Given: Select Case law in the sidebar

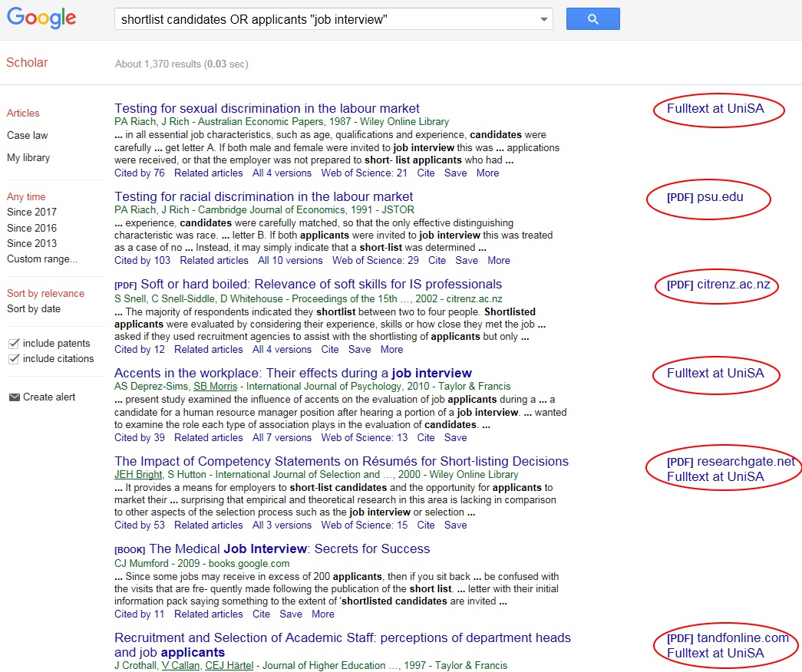Looking at the screenshot, I should (x=27, y=136).
